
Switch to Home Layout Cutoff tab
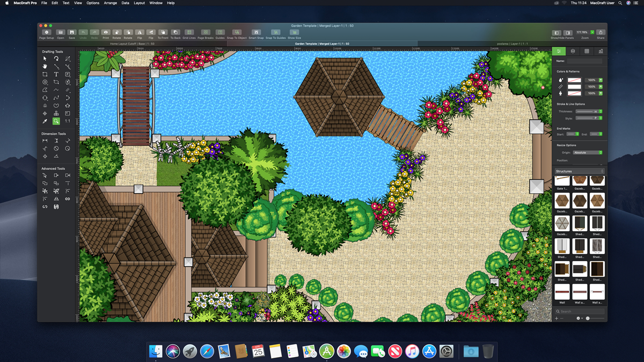pyautogui.click(x=132, y=43)
